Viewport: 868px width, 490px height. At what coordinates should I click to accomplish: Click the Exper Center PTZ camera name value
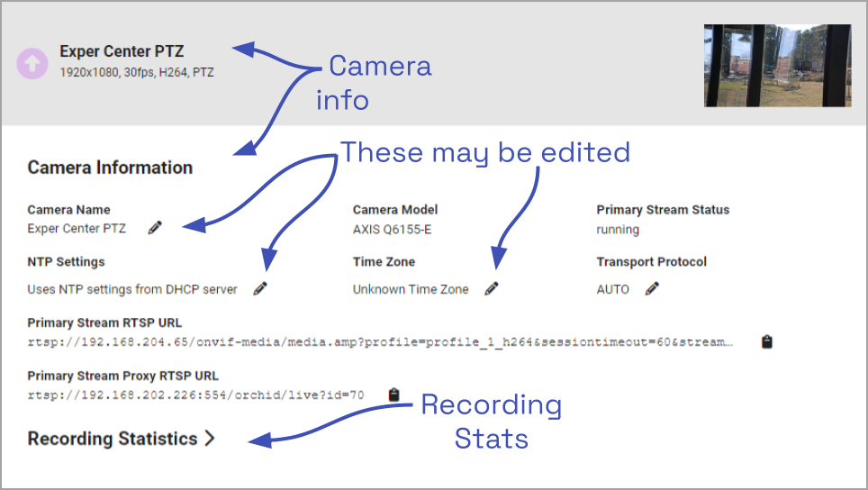(x=77, y=229)
